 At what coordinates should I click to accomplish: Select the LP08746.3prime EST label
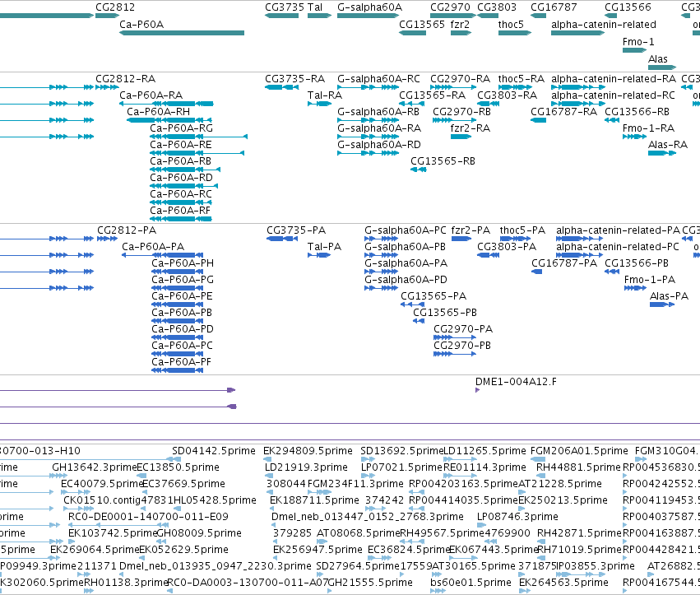[517, 517]
